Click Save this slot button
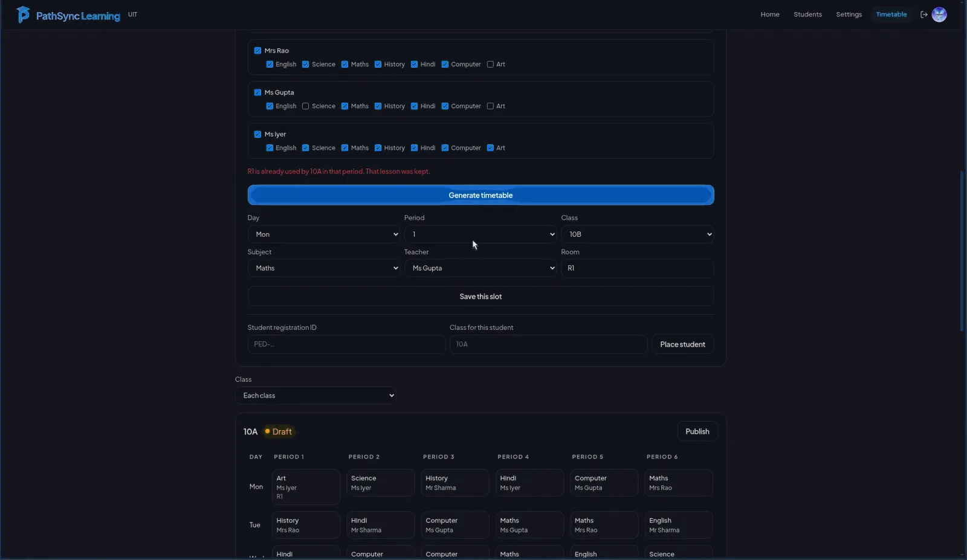 pos(480,297)
